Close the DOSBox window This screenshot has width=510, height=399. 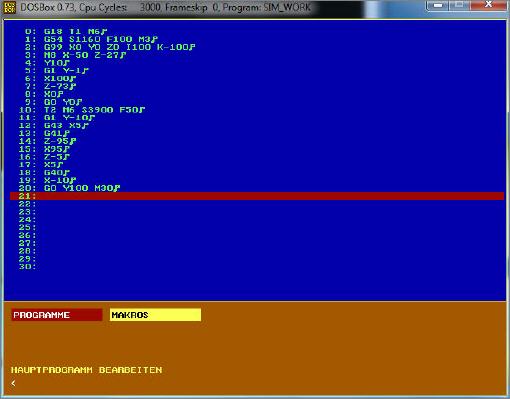488,5
